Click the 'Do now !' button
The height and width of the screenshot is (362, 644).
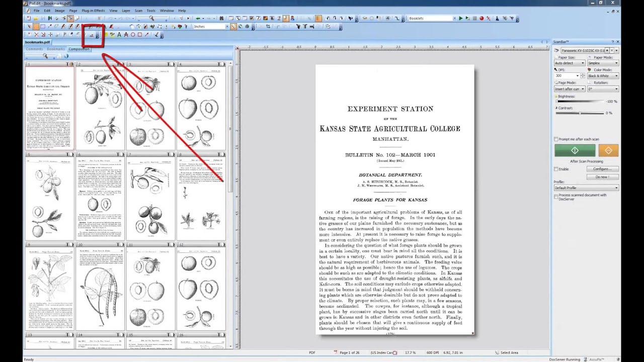coord(602,177)
